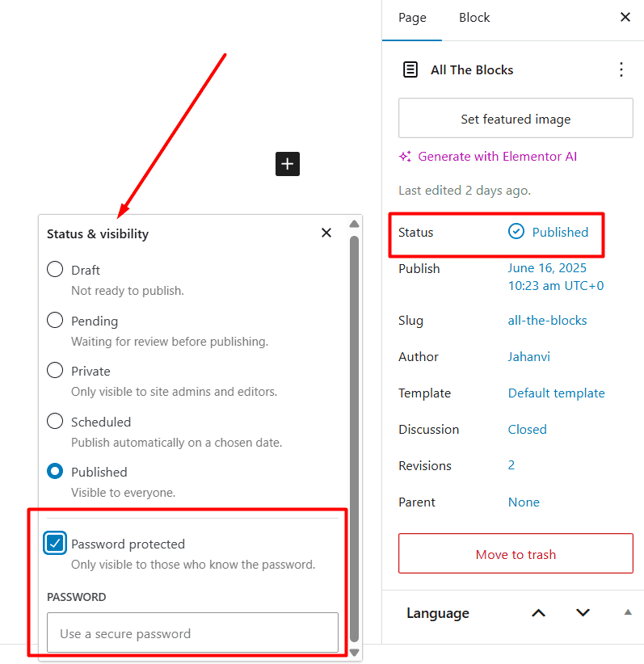Select the Page tab
644x664 pixels.
[412, 18]
